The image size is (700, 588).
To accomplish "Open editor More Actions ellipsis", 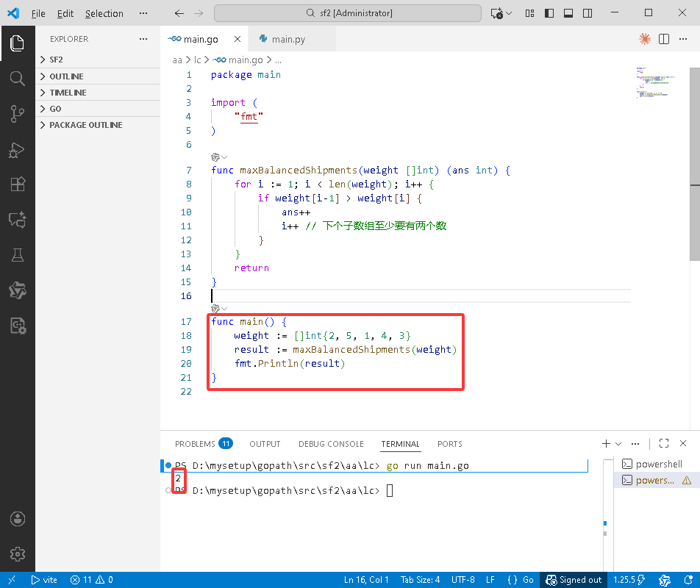I will coord(683,39).
